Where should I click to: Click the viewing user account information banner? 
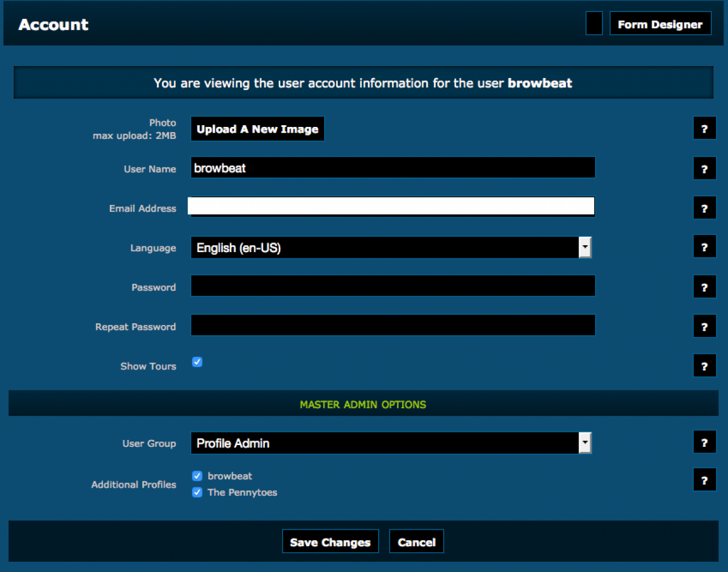tap(363, 83)
